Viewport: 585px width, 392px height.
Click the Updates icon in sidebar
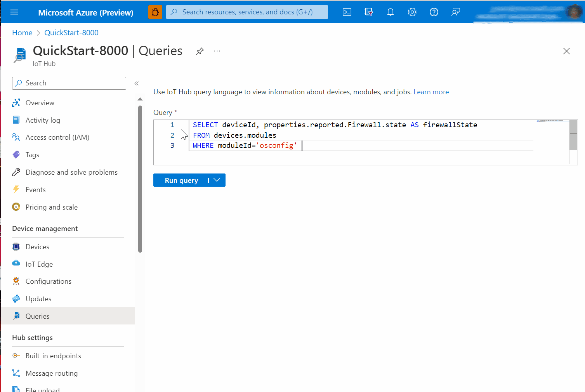click(16, 298)
